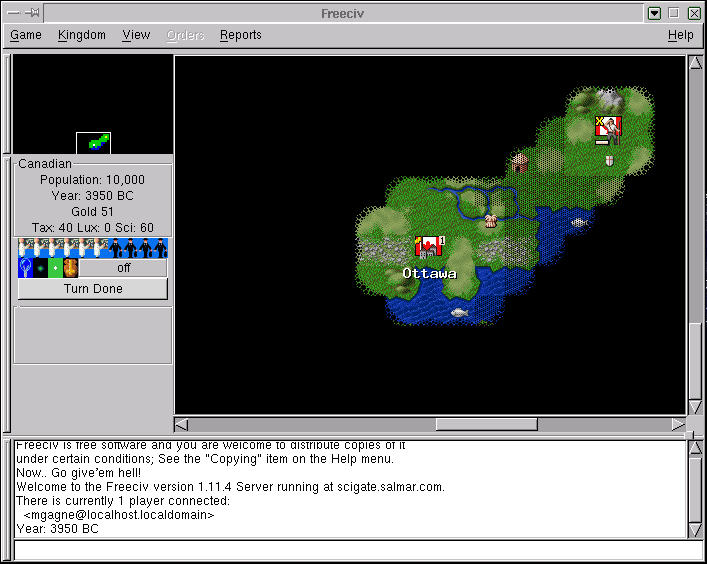Click the white shield resource tile
This screenshot has width=707, height=564.
click(x=608, y=160)
